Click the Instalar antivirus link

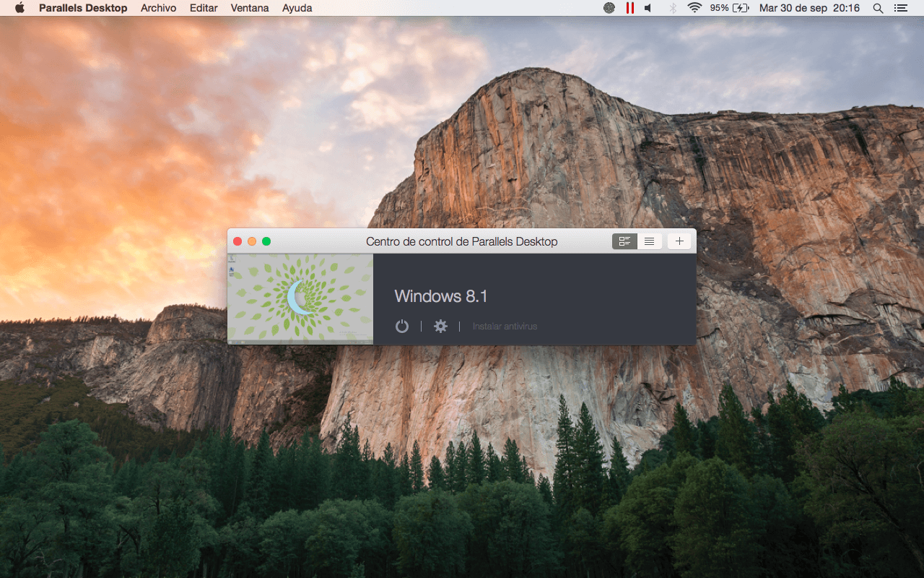[505, 327]
